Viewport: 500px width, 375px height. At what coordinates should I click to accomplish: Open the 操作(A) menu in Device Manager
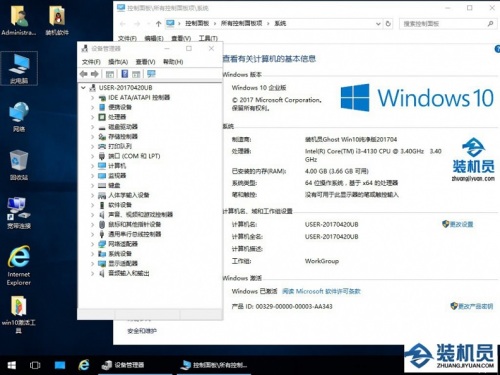tap(118, 62)
